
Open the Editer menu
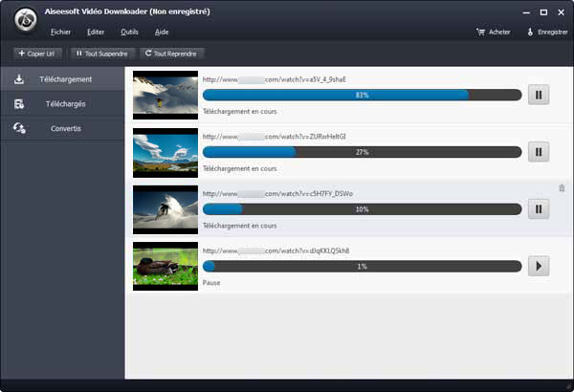pyautogui.click(x=96, y=33)
